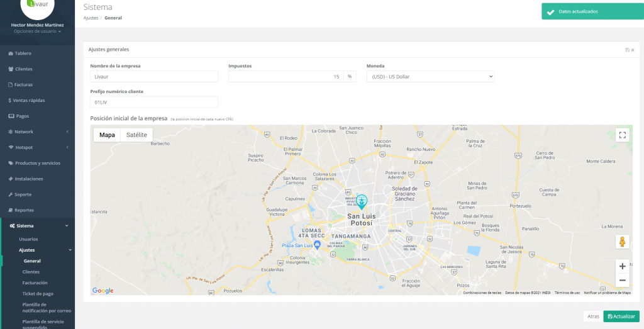644x329 pixels.
Task: Click Prefijo numérico cliente field
Action: click(154, 102)
